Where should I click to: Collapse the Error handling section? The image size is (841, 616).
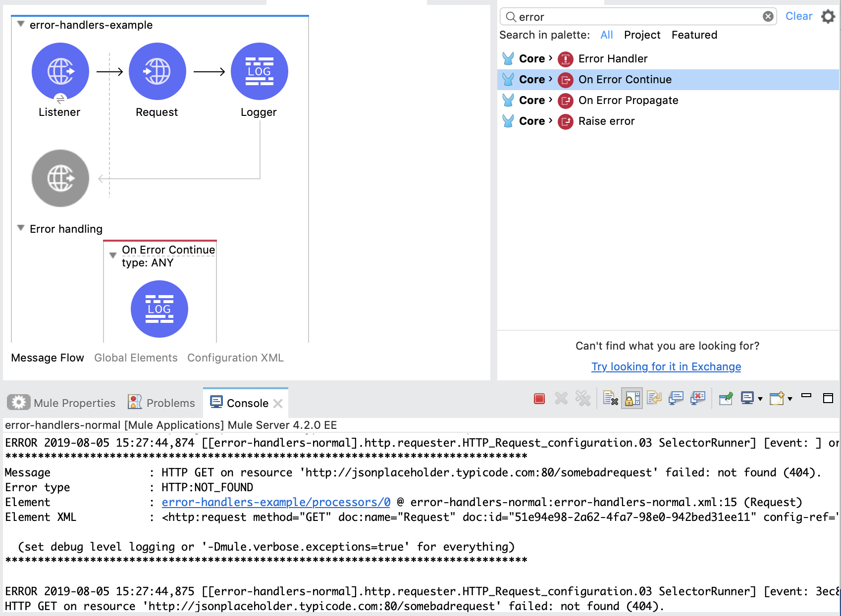point(21,228)
